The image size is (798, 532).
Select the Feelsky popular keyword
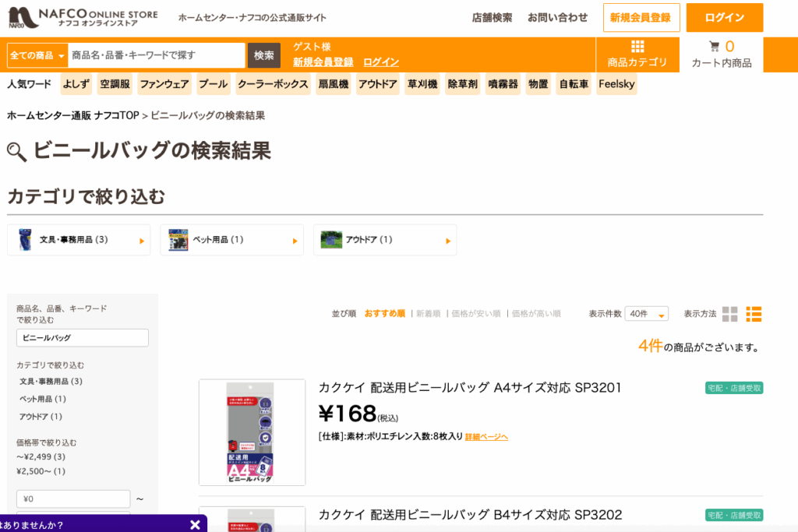click(616, 84)
